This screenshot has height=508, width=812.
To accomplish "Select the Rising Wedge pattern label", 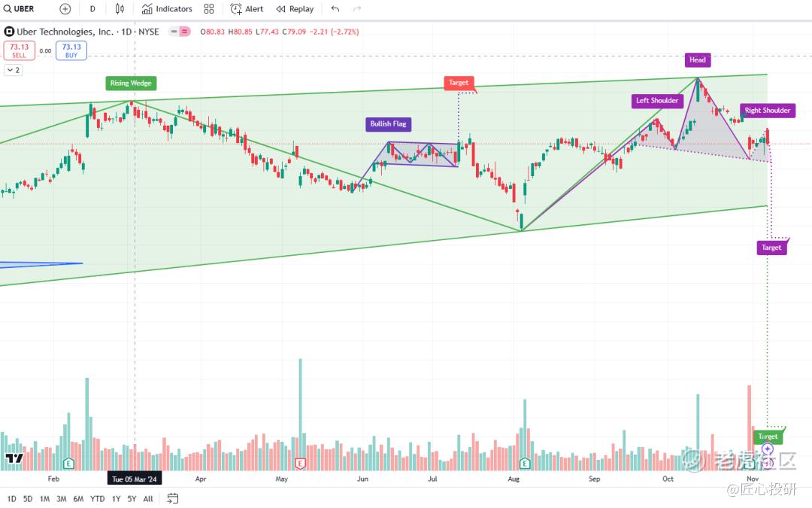I will (131, 83).
